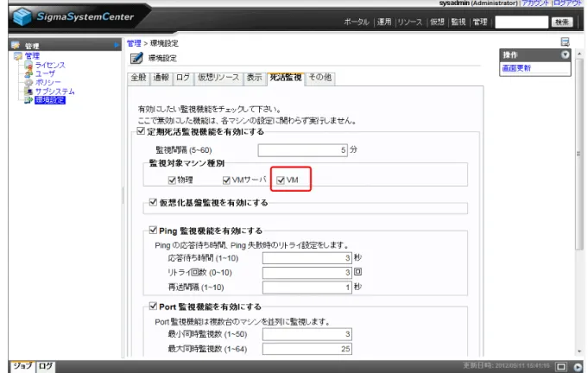Toggle the VMサーバ checkbox
The width and height of the screenshot is (588, 373).
(x=226, y=180)
